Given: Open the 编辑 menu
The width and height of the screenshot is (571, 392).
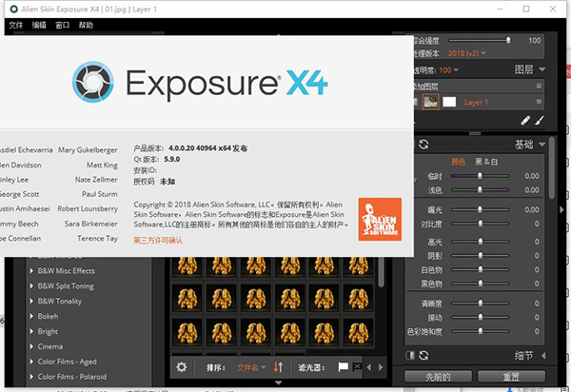Looking at the screenshot, I should 39,25.
